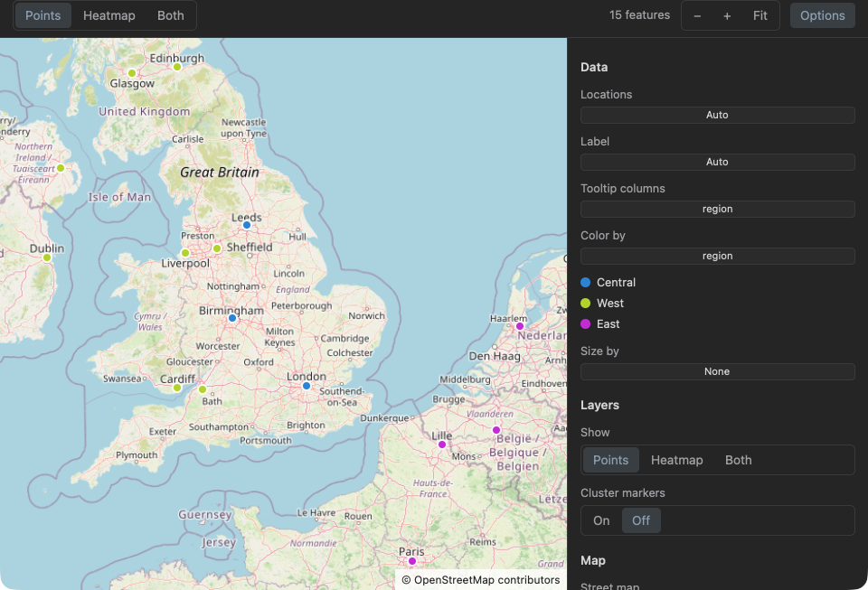Image resolution: width=868 pixels, height=590 pixels.
Task: Switch to Points view in top toolbar
Action: [43, 15]
